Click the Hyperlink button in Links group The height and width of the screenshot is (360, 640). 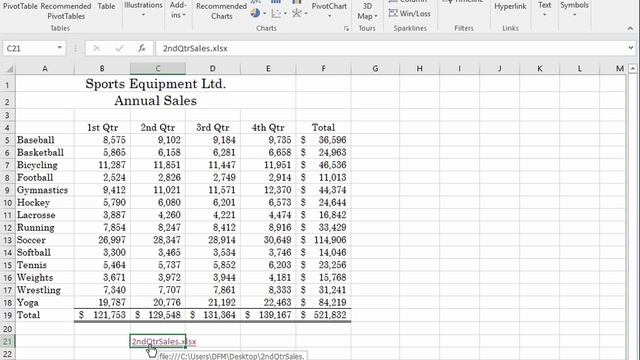pos(510,6)
